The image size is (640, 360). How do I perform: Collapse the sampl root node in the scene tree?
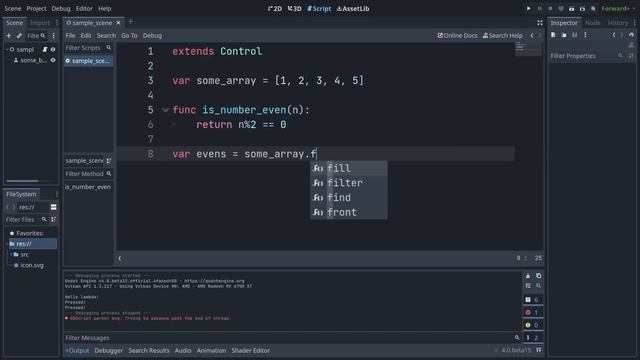[x=7, y=49]
